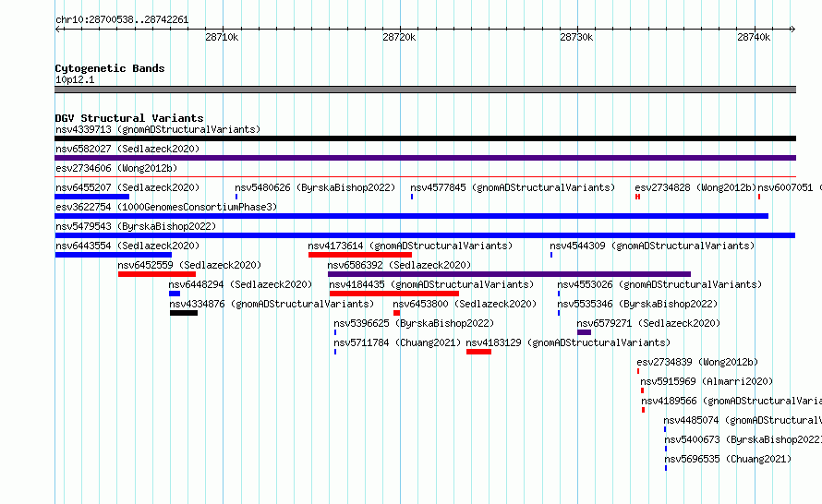Click the ruler's right arrow end
The height and width of the screenshot is (504, 822).
coord(792,29)
